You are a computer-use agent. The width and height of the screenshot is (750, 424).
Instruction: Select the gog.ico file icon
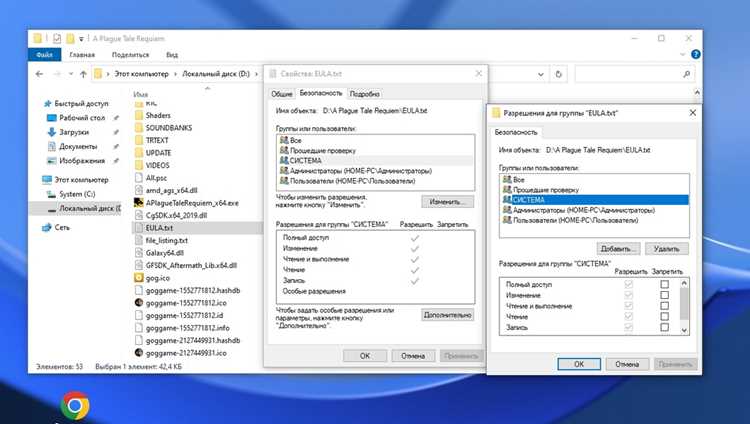(x=139, y=278)
